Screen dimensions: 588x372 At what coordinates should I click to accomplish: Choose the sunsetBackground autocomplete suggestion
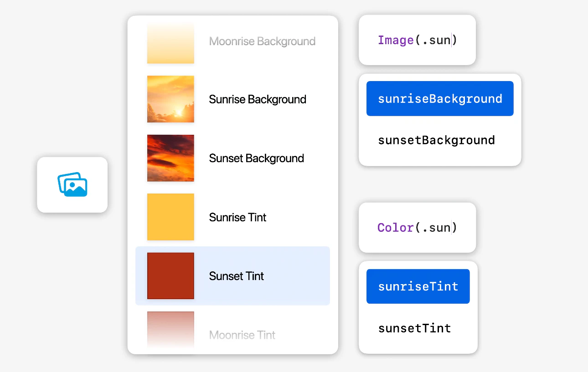(437, 140)
